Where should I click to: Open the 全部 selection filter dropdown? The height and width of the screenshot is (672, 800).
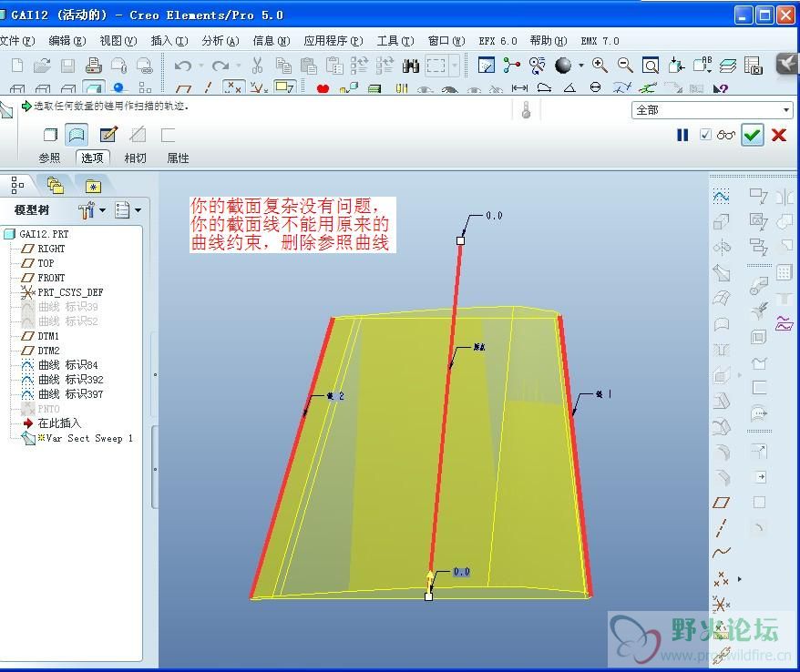712,109
